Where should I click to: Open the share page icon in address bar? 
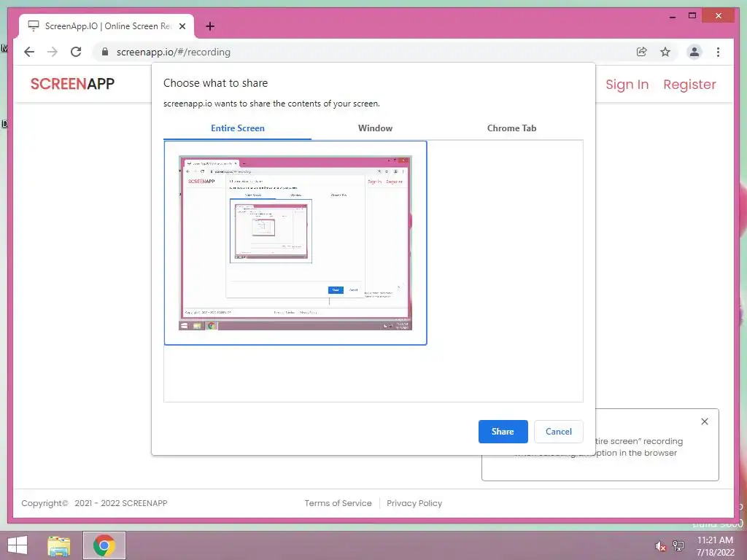(x=642, y=52)
